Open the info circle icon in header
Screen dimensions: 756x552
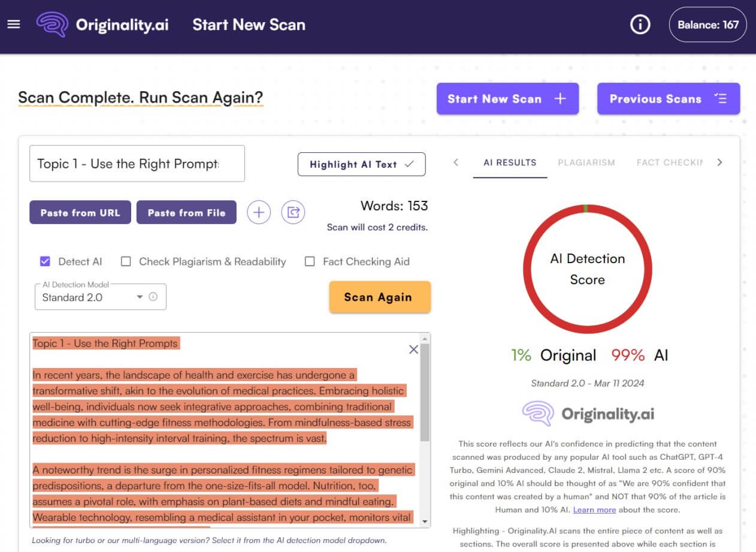640,25
